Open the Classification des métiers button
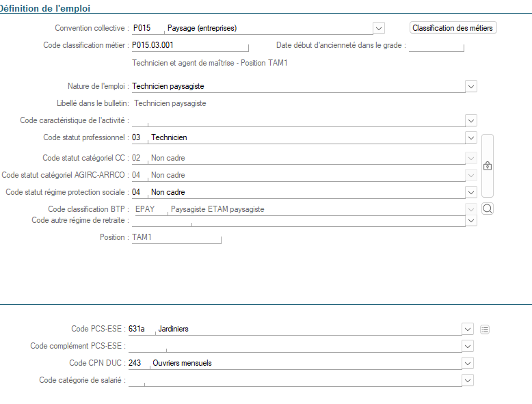532x404 pixels. click(x=453, y=28)
